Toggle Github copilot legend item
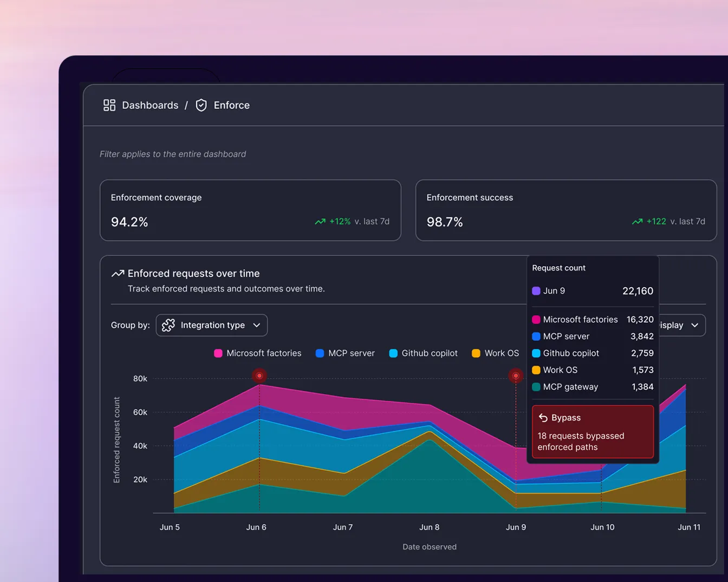 [x=423, y=353]
